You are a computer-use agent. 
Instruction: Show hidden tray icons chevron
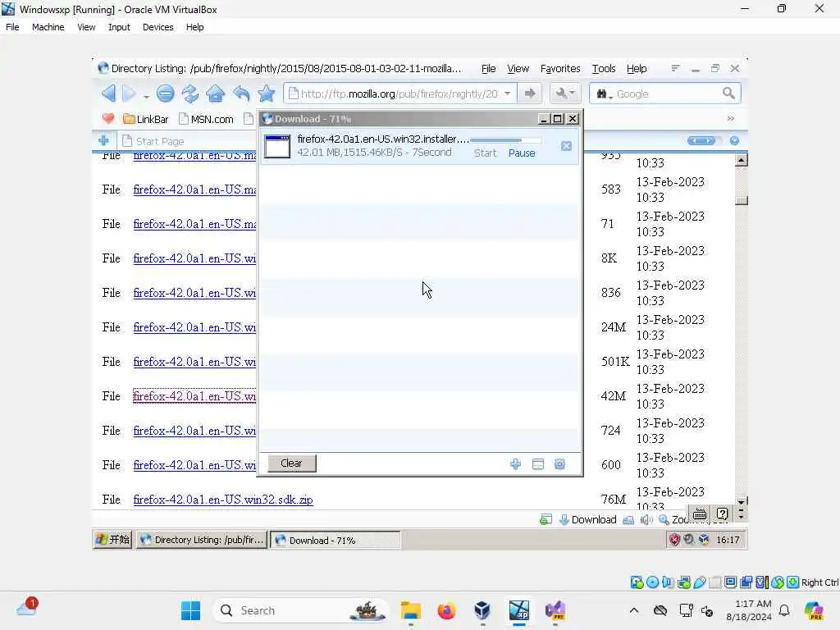[634, 610]
